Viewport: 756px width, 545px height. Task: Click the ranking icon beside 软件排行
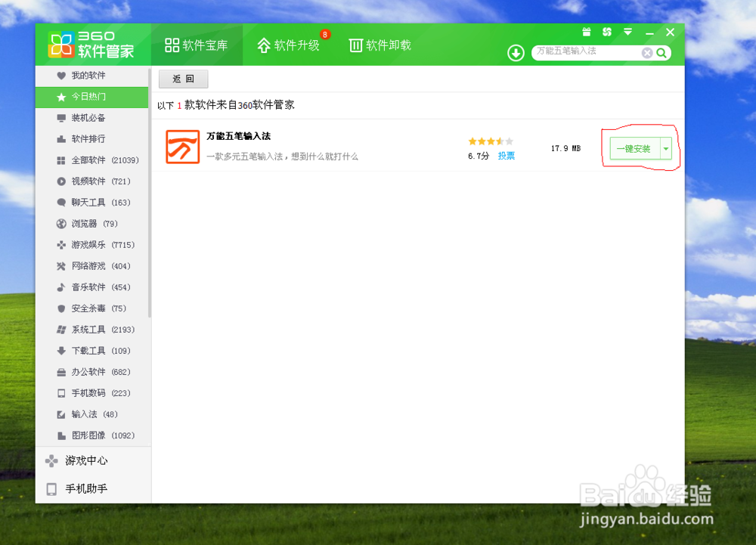(x=61, y=139)
